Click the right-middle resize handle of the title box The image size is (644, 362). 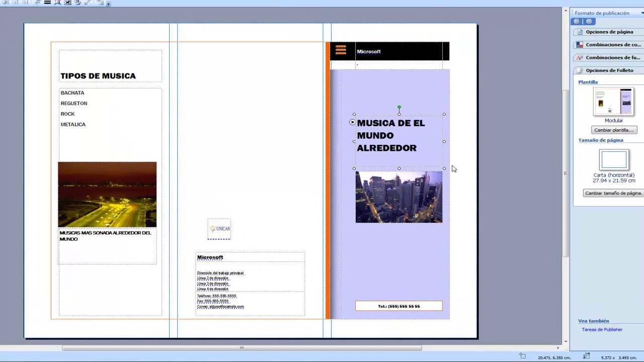pos(444,141)
